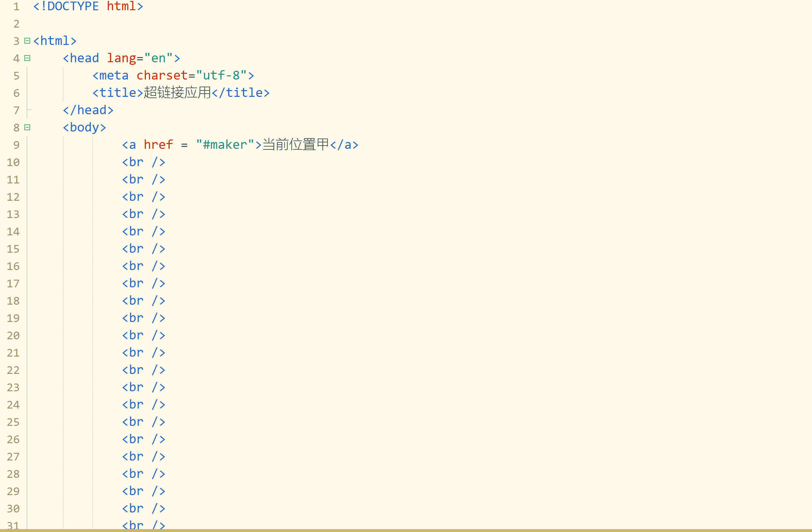Click the br tag on line 10

144,162
